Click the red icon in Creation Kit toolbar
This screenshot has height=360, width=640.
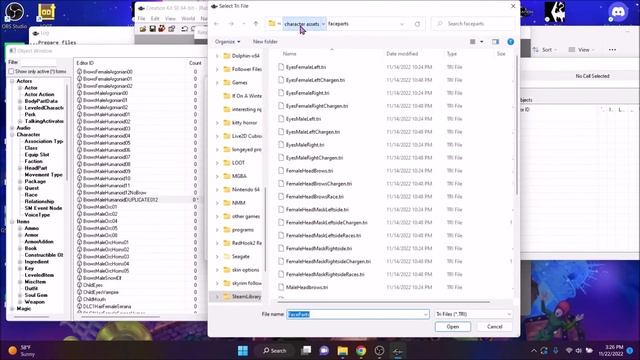(162, 29)
